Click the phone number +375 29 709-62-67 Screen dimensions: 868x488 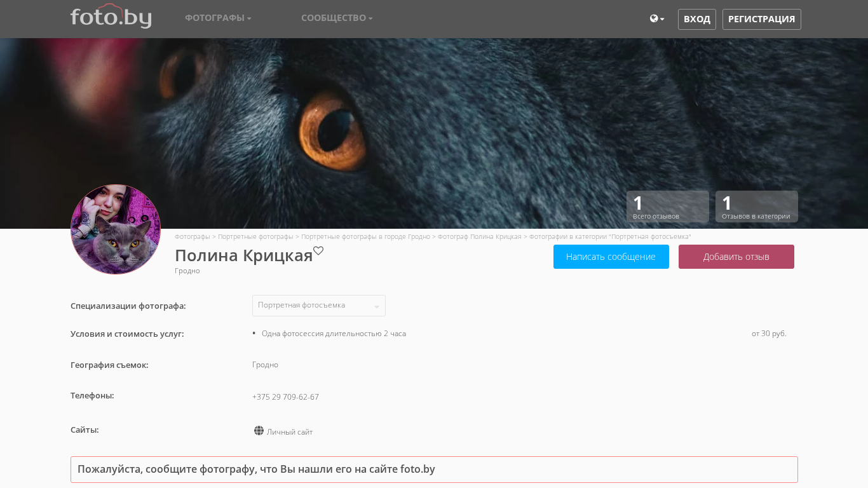pos(285,397)
